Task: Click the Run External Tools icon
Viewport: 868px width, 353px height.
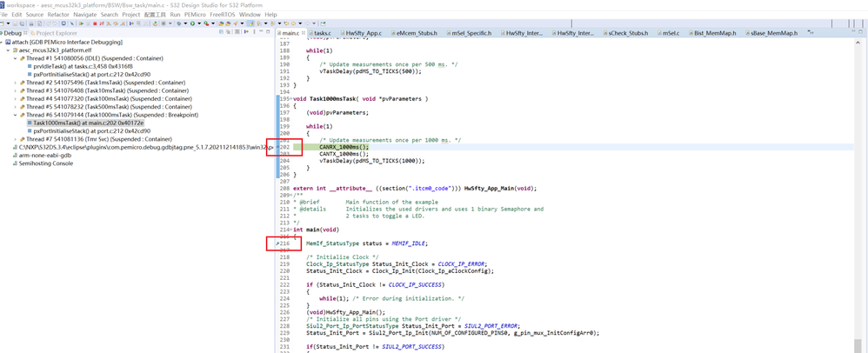Action: (x=206, y=23)
